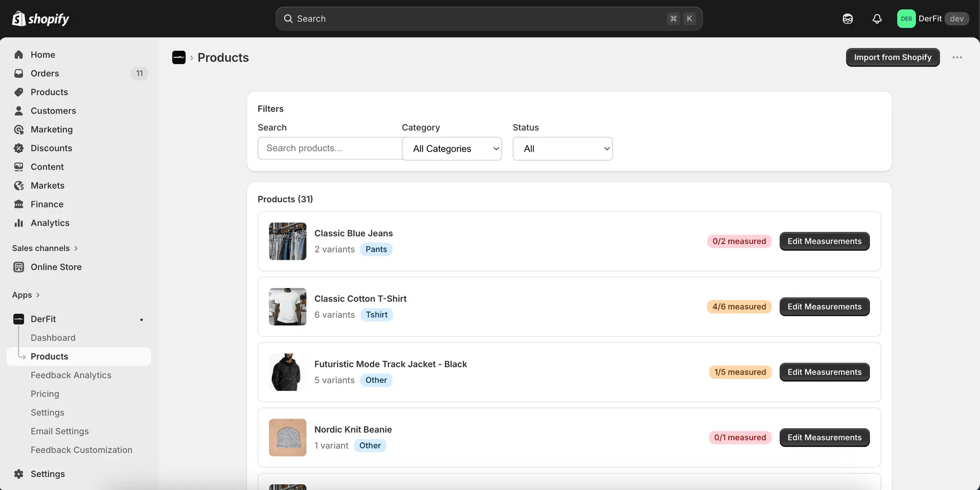Click the Track Jacket product thumbnail
980x490 pixels.
tap(288, 372)
